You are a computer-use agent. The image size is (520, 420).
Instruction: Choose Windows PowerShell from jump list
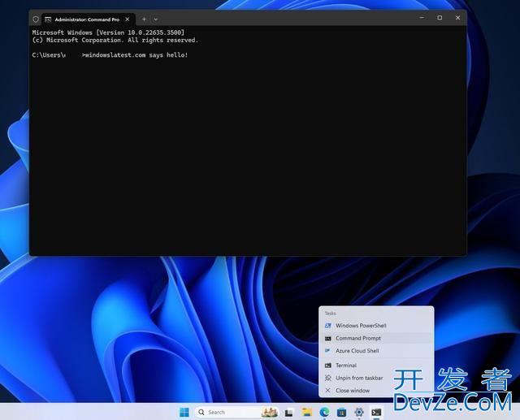pos(376,326)
